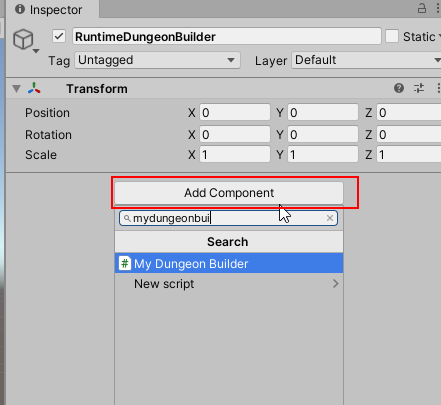This screenshot has width=441, height=405.
Task: Click the script hash icon
Action: [x=125, y=263]
